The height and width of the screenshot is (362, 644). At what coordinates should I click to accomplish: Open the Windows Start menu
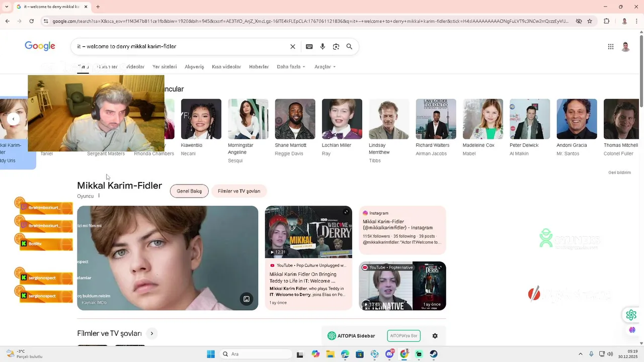[211, 354]
